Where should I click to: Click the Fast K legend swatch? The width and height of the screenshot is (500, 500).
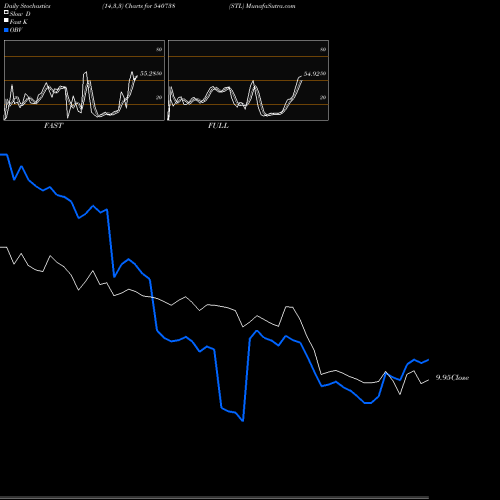(x=6, y=20)
